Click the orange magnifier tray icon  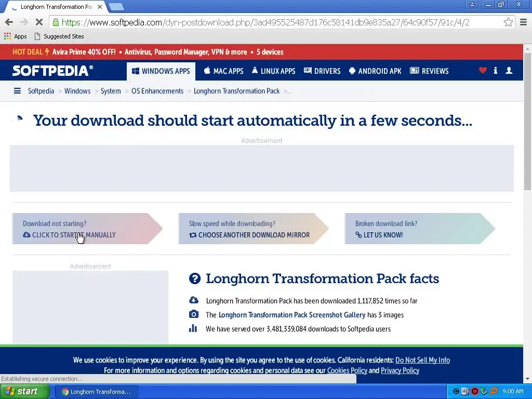(x=494, y=392)
